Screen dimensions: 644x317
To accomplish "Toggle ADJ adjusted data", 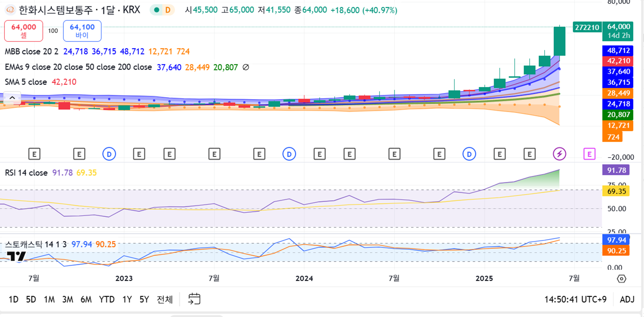I will (x=627, y=299).
